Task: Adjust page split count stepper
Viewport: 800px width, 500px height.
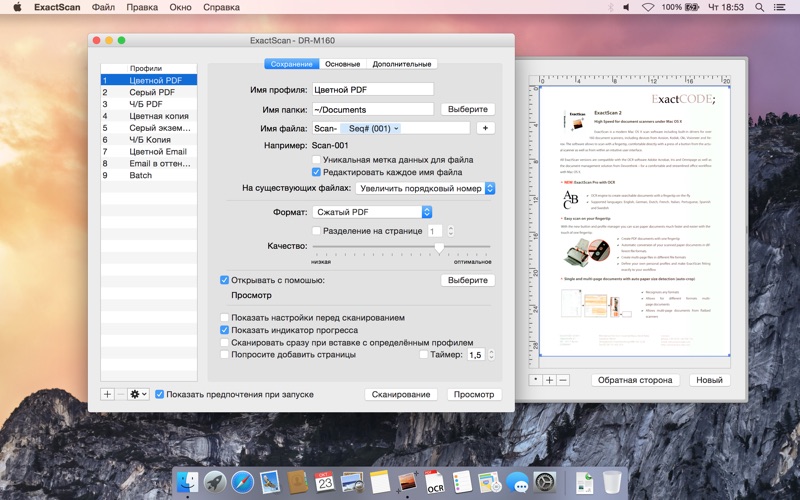Action: point(451,231)
